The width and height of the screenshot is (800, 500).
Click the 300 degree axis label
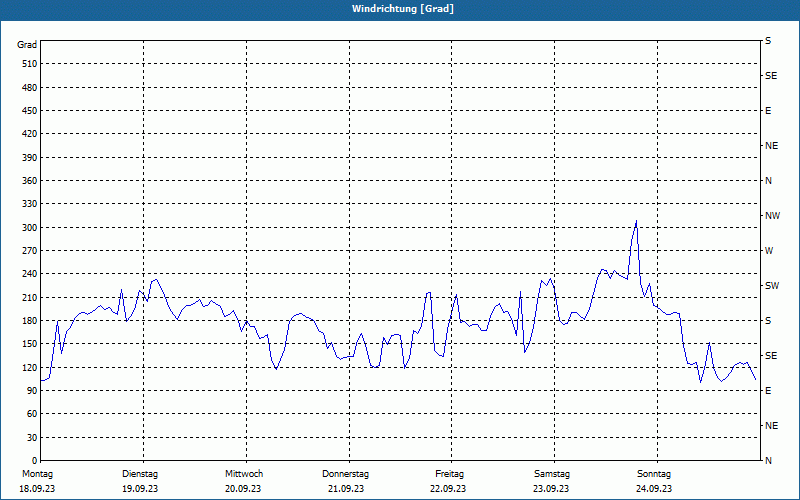pos(30,228)
